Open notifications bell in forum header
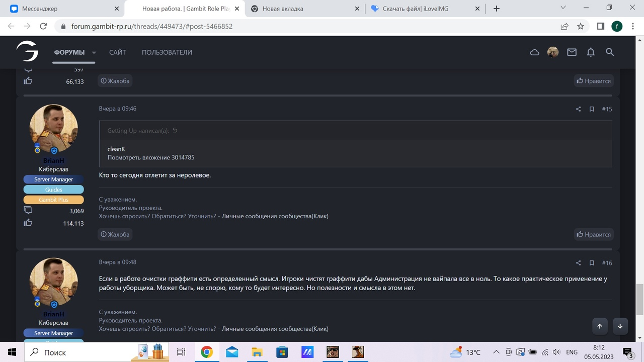 coord(591,52)
